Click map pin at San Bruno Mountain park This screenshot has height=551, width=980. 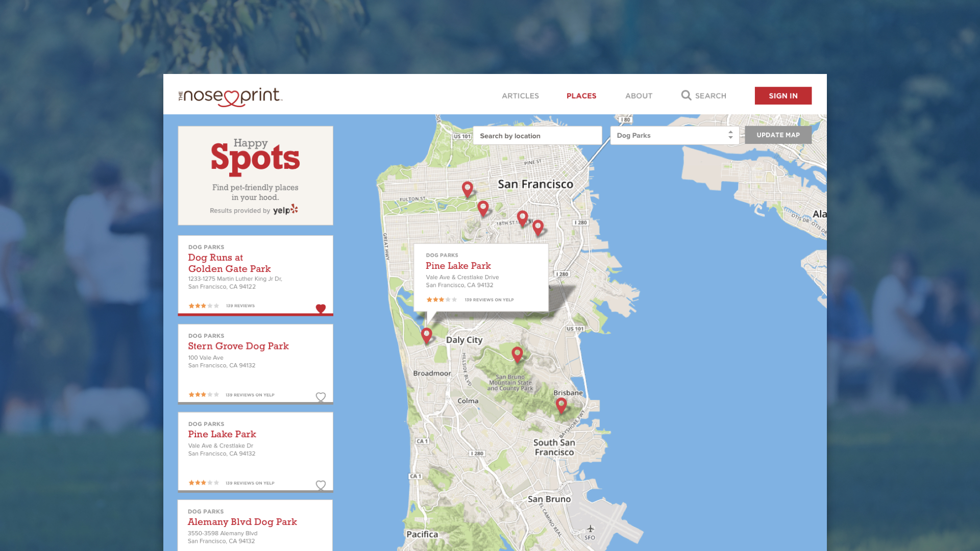(517, 355)
